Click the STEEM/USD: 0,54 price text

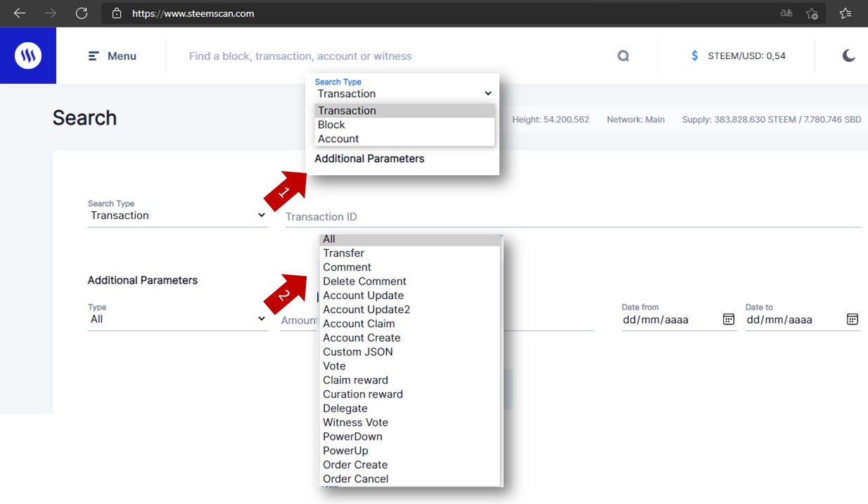coord(747,56)
